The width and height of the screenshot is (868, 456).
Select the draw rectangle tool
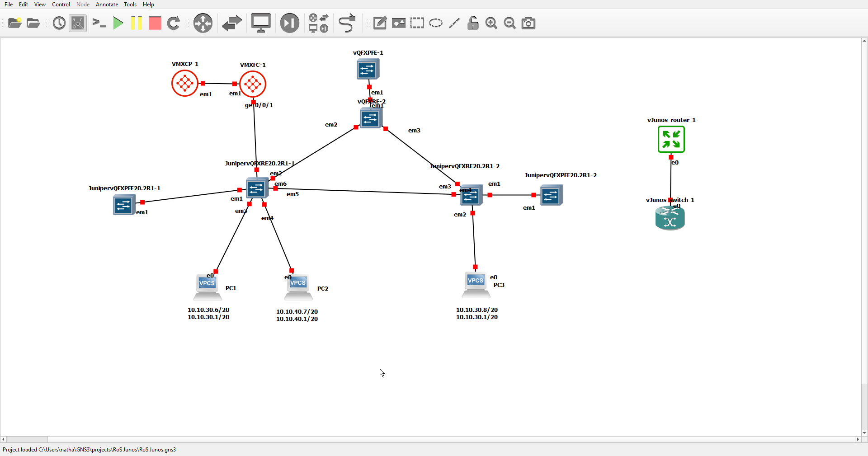click(x=417, y=23)
